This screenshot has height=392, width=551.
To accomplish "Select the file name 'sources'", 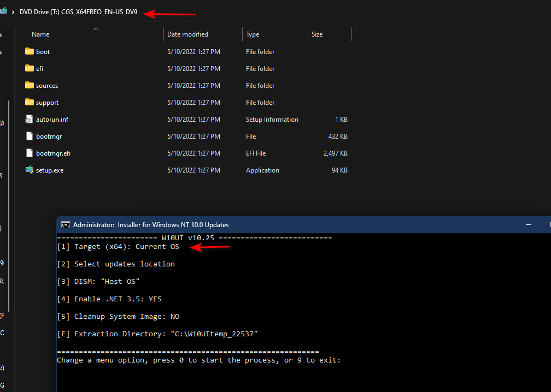I will point(47,86).
